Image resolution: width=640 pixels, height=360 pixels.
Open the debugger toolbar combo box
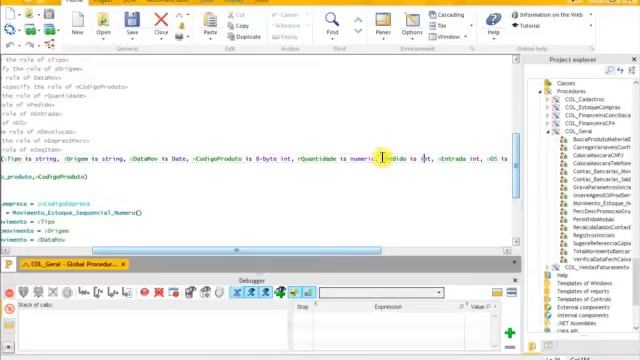point(381,293)
